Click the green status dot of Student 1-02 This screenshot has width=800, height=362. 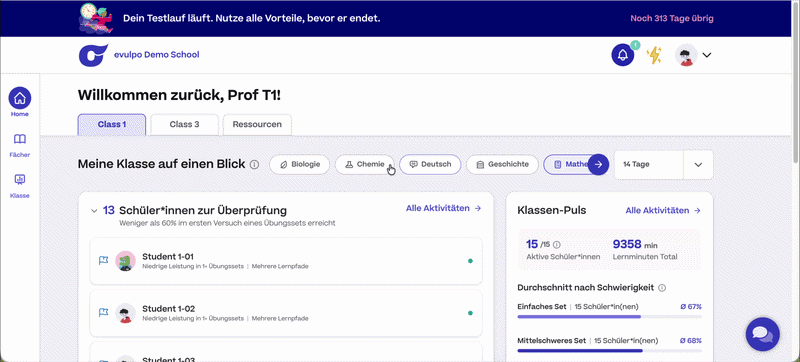(x=470, y=313)
